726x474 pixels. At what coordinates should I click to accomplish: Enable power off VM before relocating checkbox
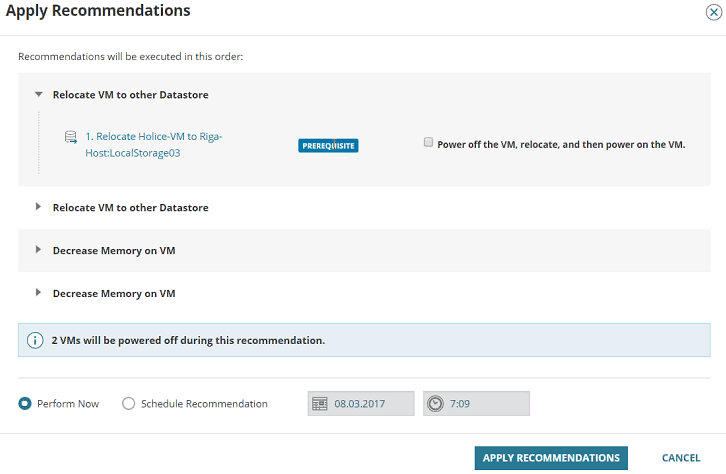[x=429, y=143]
